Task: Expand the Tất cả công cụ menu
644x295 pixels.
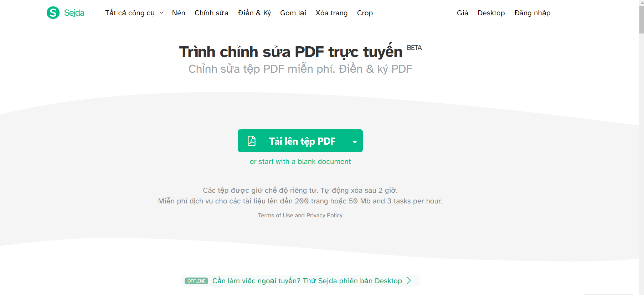Action: (134, 13)
